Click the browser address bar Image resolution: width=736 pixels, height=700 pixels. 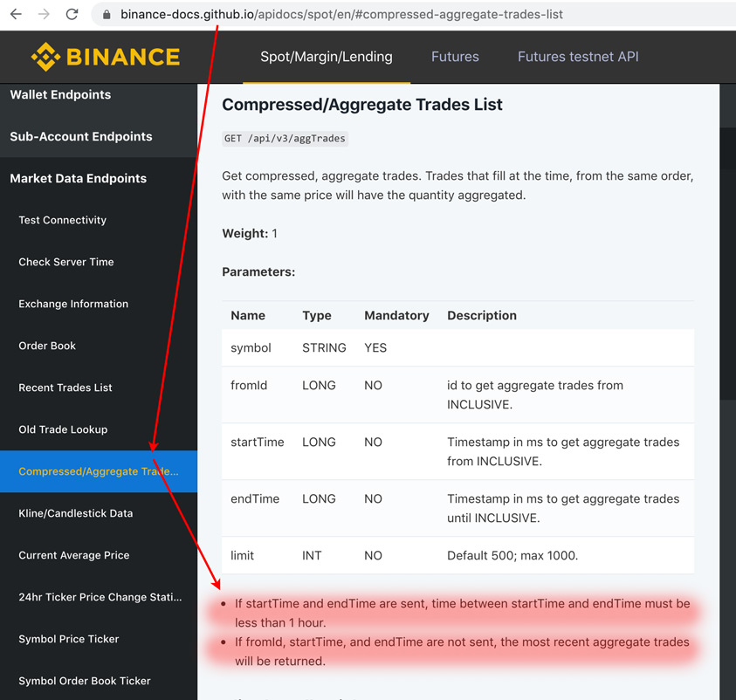coord(349,14)
